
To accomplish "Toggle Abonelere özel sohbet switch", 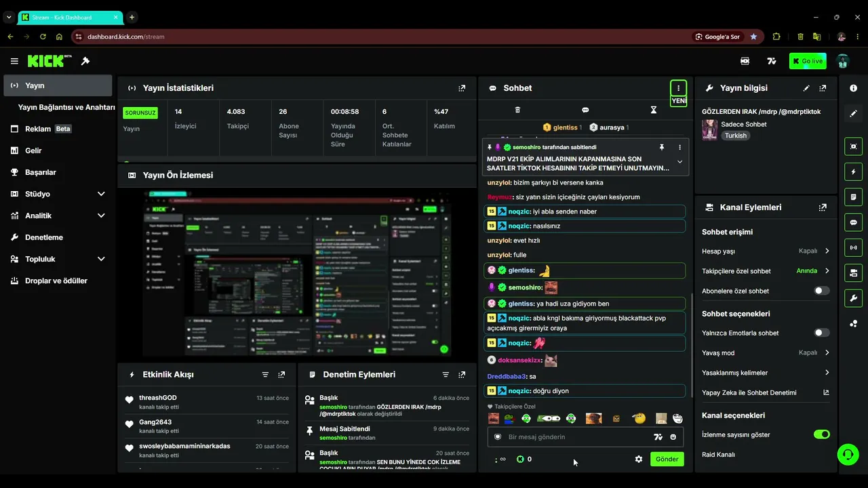I will click(x=821, y=291).
